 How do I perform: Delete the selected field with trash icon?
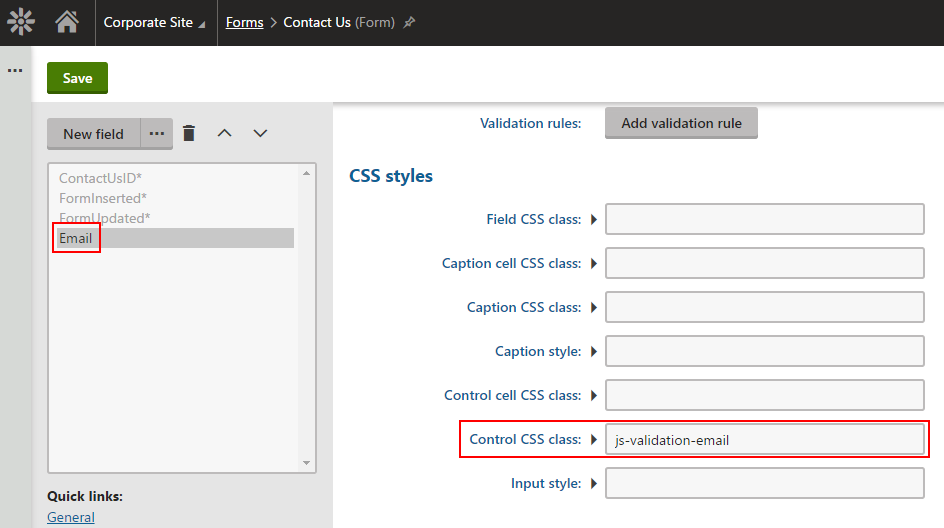[189, 133]
